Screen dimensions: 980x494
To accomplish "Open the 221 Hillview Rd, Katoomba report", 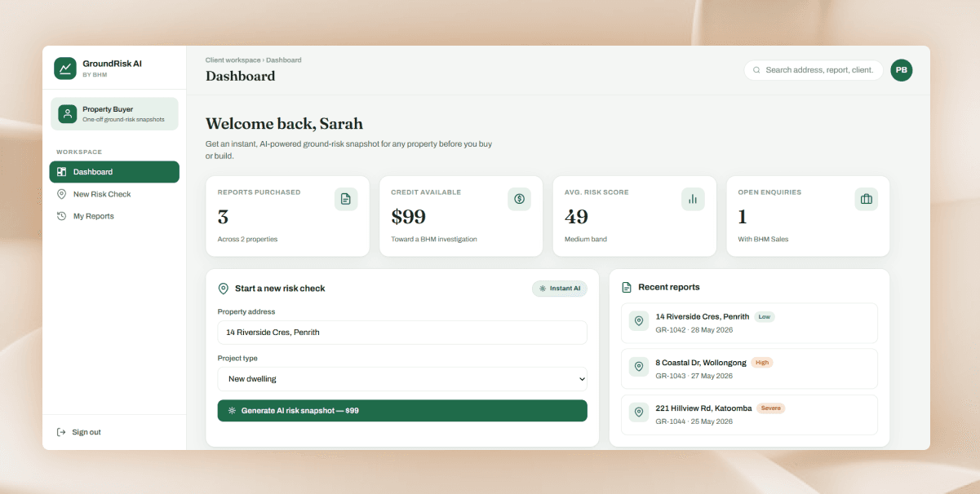I will pos(749,415).
